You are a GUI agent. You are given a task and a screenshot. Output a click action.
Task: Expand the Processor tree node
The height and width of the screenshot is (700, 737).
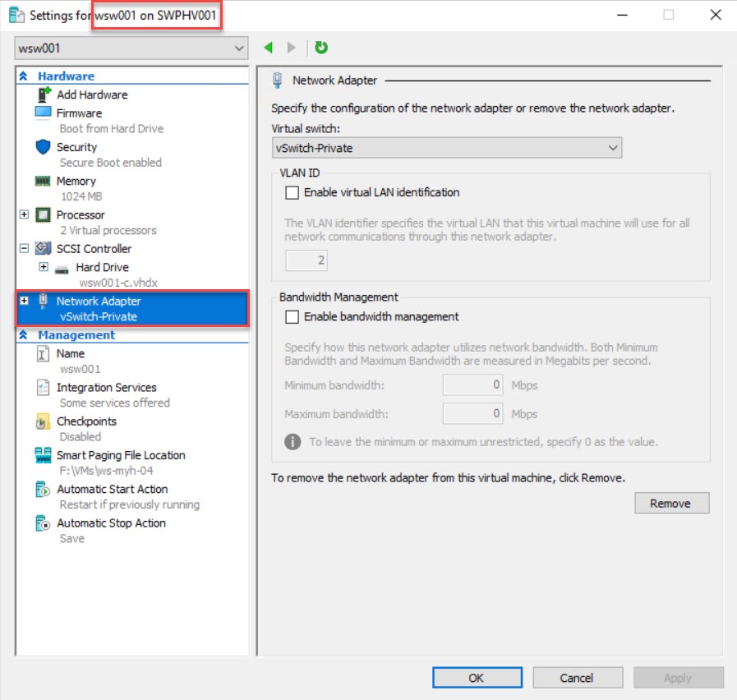(x=24, y=214)
